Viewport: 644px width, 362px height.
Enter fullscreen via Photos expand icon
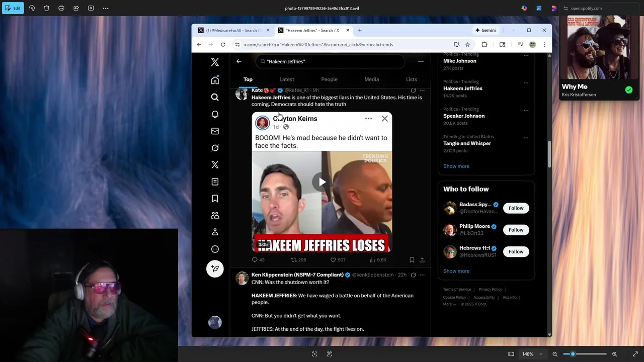tap(635, 354)
